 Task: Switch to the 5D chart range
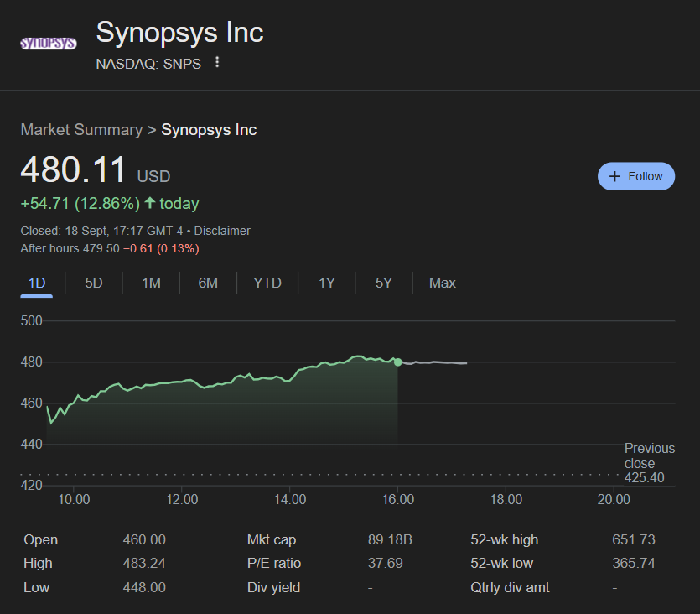coord(94,283)
